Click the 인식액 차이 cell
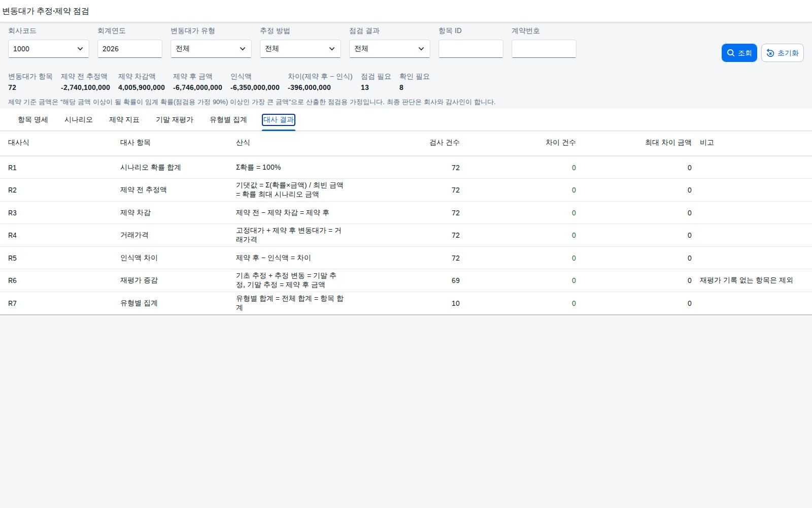This screenshot has height=508, width=812. coord(139,258)
